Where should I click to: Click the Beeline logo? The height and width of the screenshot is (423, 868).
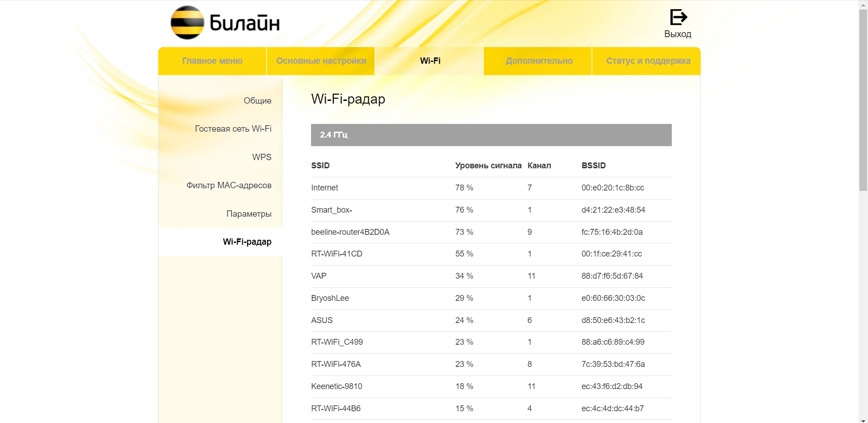point(225,23)
